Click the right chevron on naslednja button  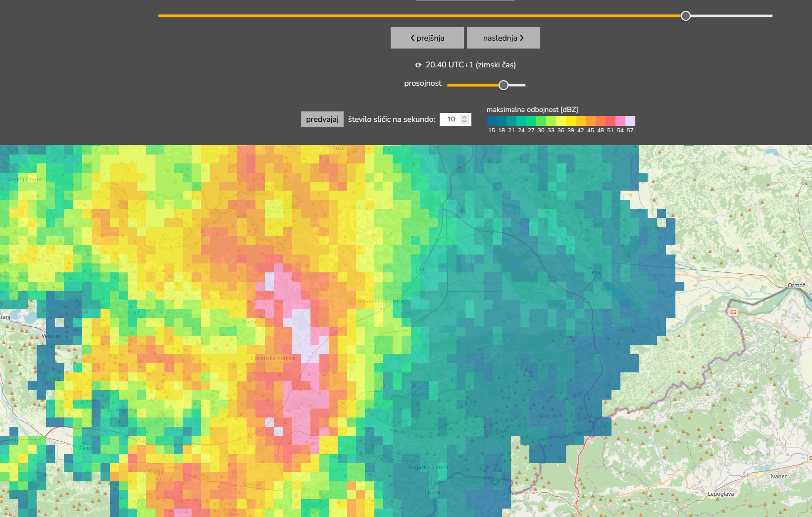[x=522, y=38]
